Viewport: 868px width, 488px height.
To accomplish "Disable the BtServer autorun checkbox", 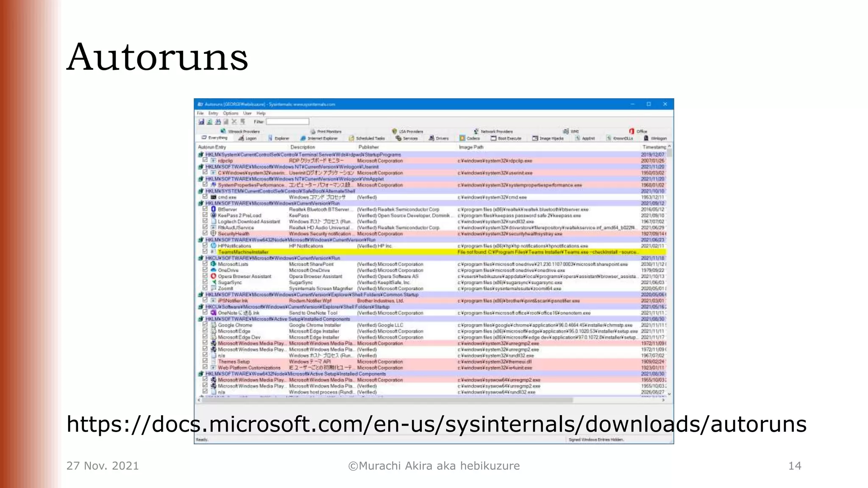I will click(x=205, y=209).
